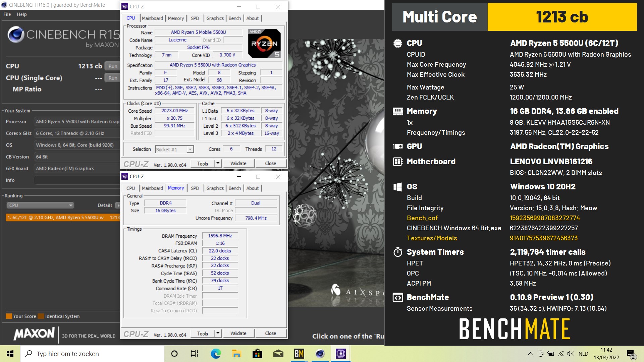Open Graphics tab in lower CPU-Z

215,188
